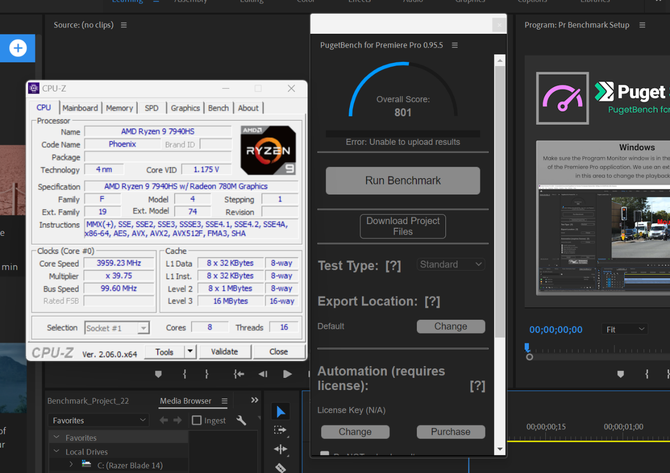Open Media Browser settings wrench icon
670x473 pixels.
click(241, 420)
